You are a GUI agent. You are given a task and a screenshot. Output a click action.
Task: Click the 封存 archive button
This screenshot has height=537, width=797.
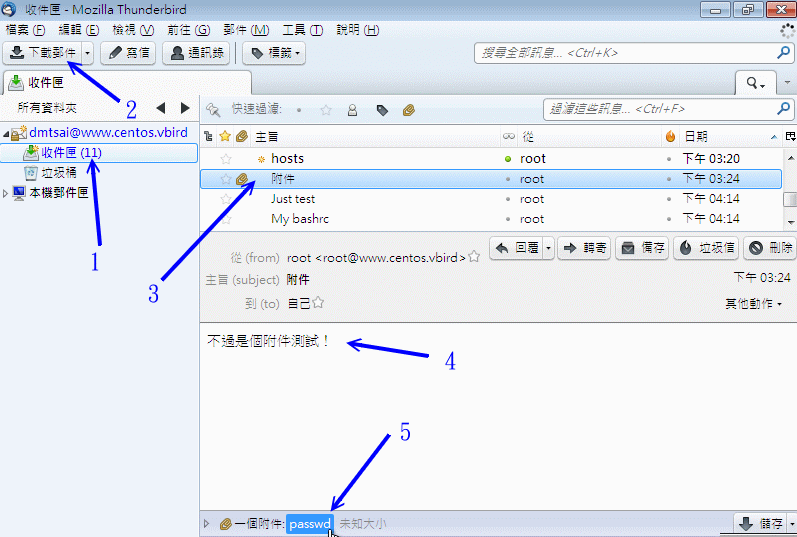point(642,248)
